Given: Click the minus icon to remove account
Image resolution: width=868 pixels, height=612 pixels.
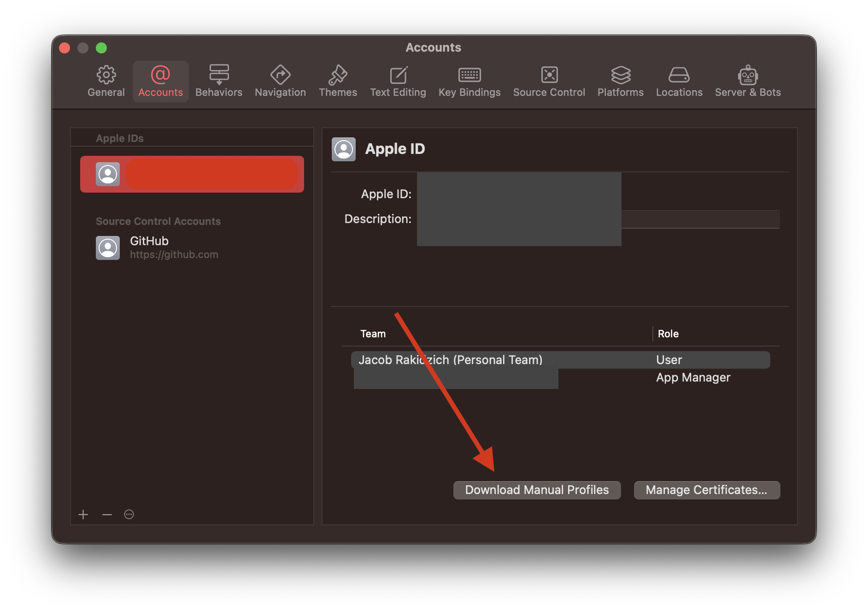Looking at the screenshot, I should (107, 514).
